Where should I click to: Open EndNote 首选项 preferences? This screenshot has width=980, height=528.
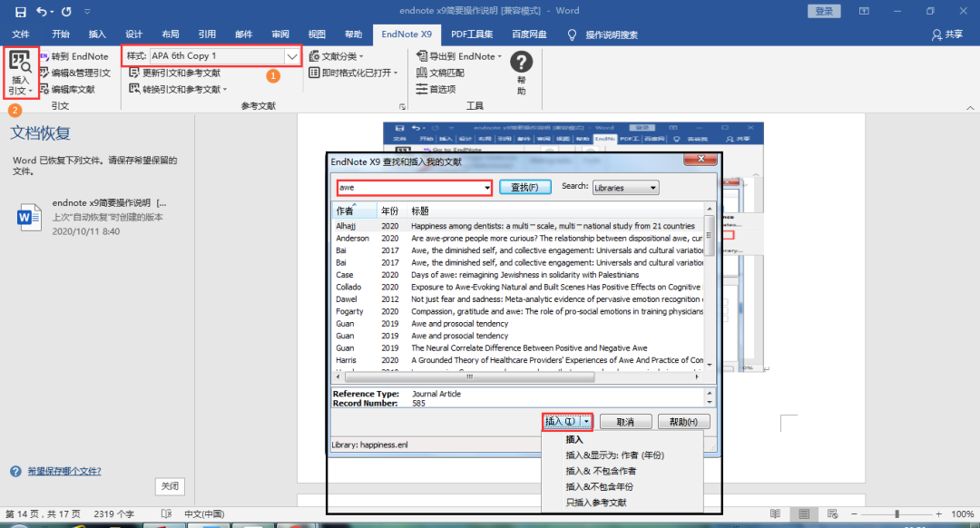(x=436, y=89)
